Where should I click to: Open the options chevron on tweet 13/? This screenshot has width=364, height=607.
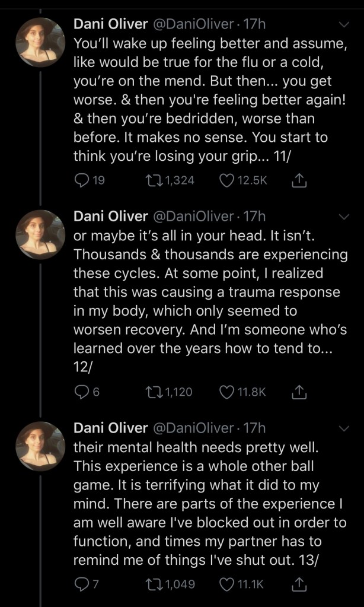[344, 427]
